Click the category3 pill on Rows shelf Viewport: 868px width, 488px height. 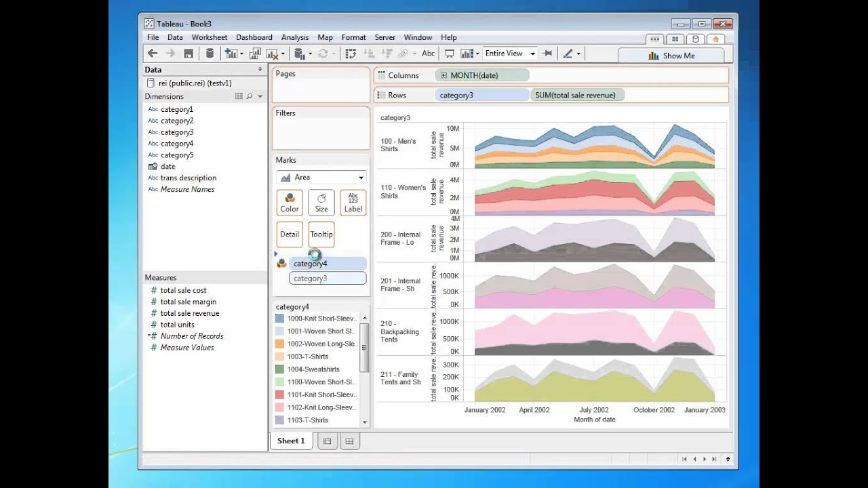481,96
